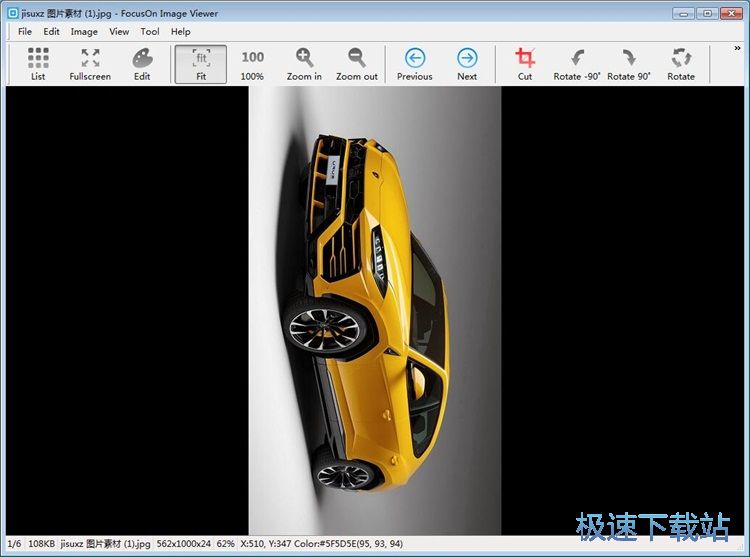This screenshot has height=557, width=750.
Task: Zoom in on the image
Action: [304, 64]
